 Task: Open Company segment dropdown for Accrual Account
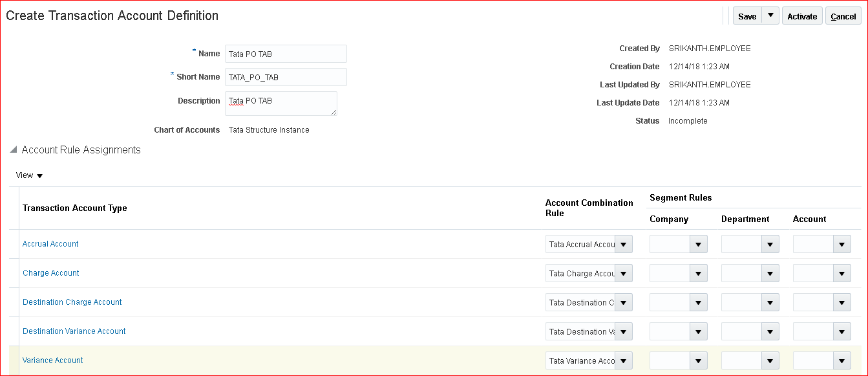pos(698,245)
